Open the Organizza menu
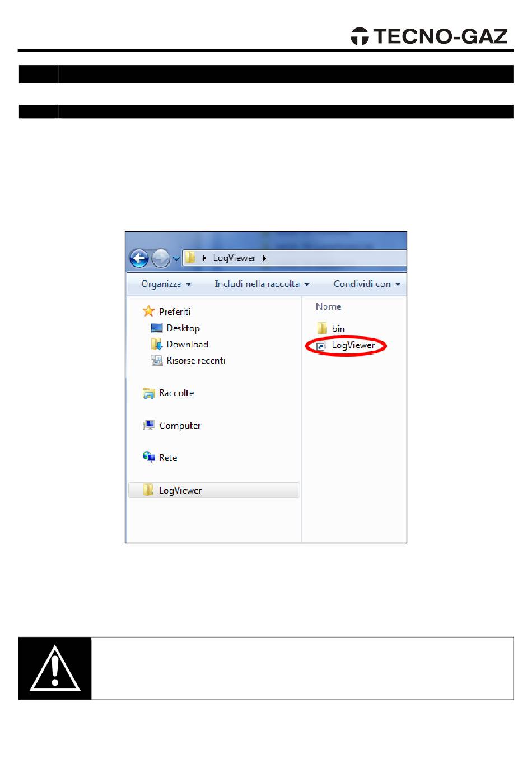This screenshot has width=532, height=777. 166,284
